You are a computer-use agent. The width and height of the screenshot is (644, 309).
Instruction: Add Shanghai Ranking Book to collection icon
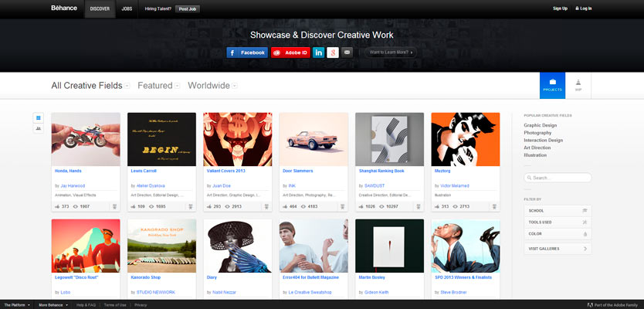pos(419,207)
